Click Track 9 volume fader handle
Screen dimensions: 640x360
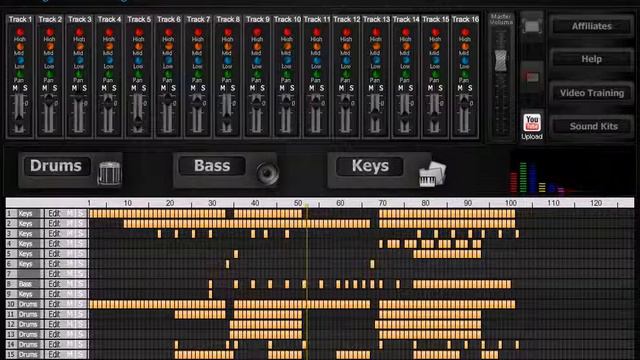(x=257, y=103)
